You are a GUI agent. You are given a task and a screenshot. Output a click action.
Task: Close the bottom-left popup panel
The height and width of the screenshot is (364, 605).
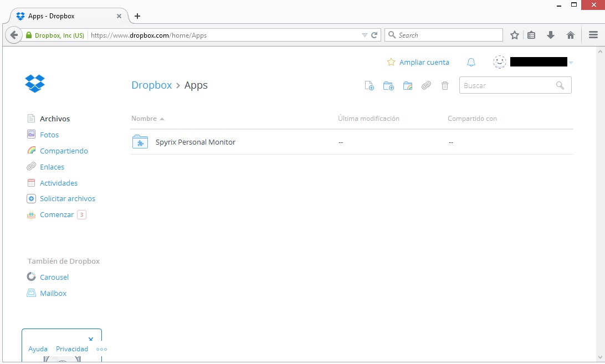pyautogui.click(x=91, y=339)
